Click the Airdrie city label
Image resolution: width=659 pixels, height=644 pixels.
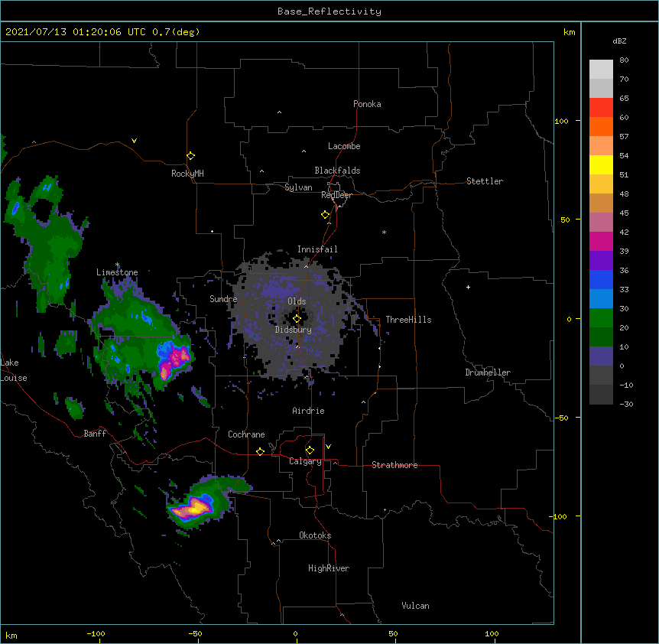[x=309, y=411]
